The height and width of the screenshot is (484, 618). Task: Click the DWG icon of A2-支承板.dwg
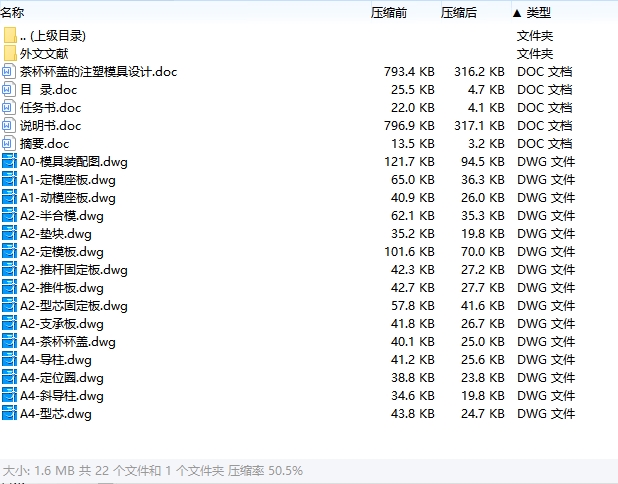tap(9, 324)
